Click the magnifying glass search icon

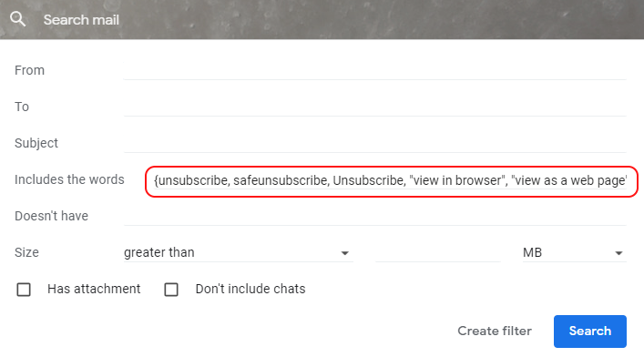point(17,19)
